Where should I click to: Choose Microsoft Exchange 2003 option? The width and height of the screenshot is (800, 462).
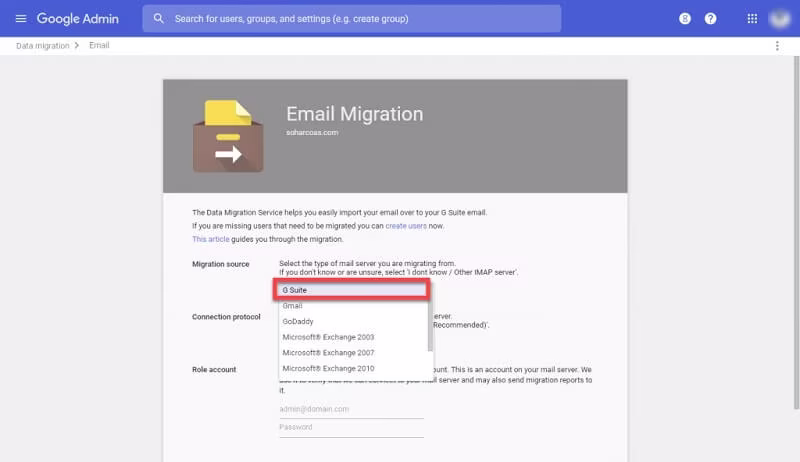353,337
